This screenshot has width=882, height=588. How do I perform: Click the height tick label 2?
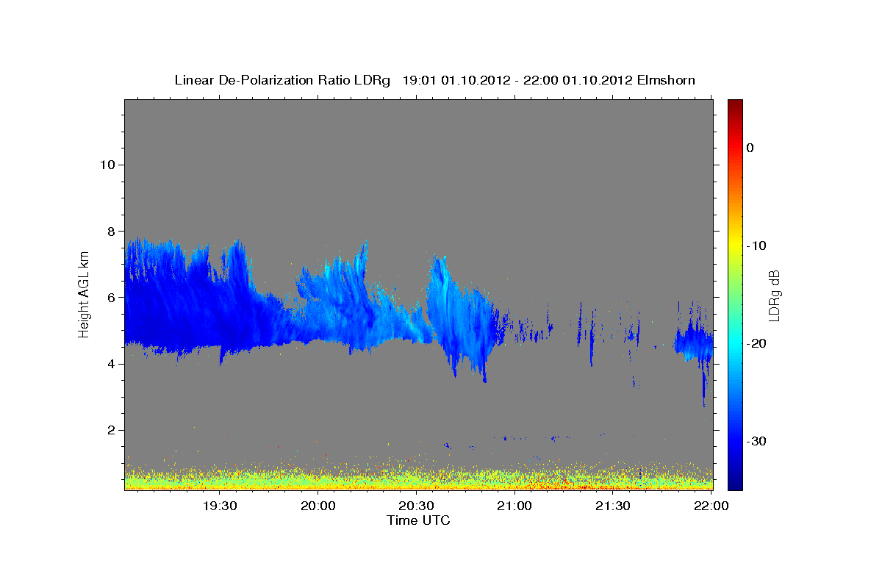(x=112, y=430)
